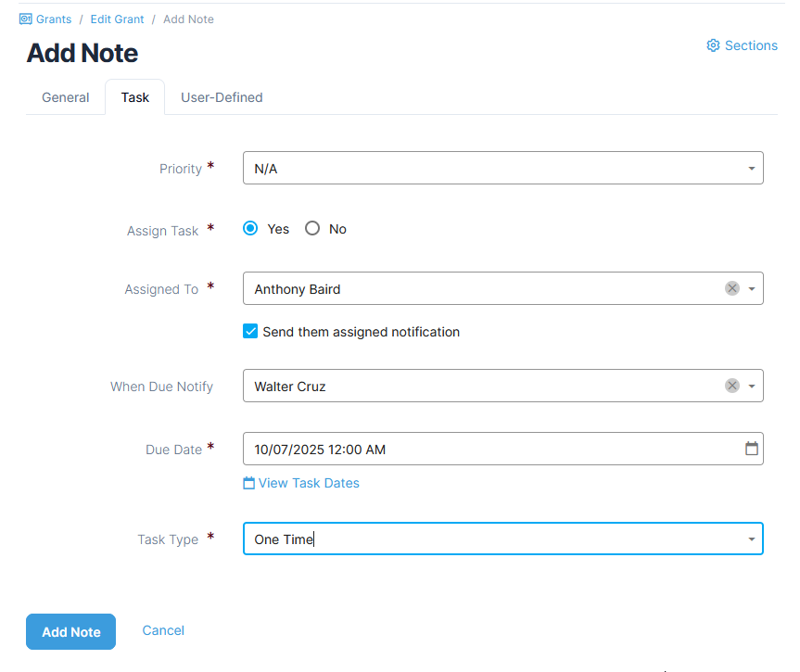Select No for Assign Task
Image resolution: width=800 pixels, height=672 pixels.
coord(312,229)
